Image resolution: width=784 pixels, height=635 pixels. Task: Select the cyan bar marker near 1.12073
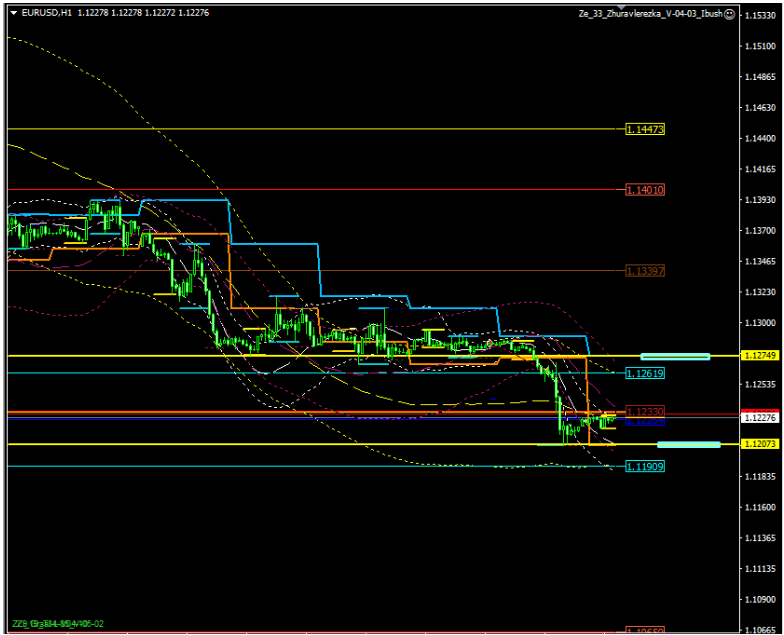[x=689, y=444]
